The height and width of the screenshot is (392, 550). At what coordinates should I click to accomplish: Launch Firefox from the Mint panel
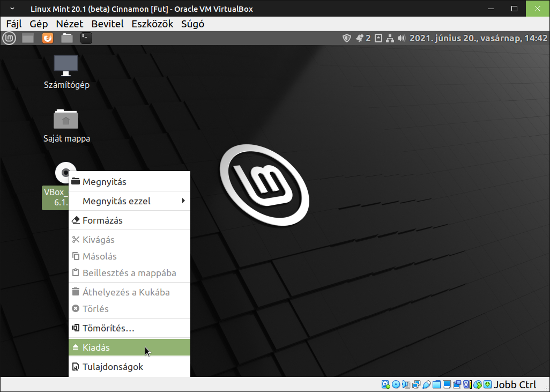48,38
